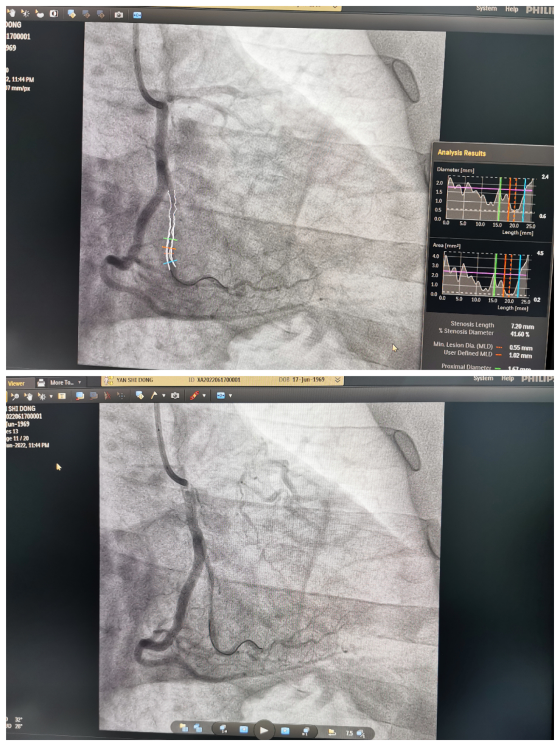
Task: Select the measurement angle tool
Action: coord(154,396)
